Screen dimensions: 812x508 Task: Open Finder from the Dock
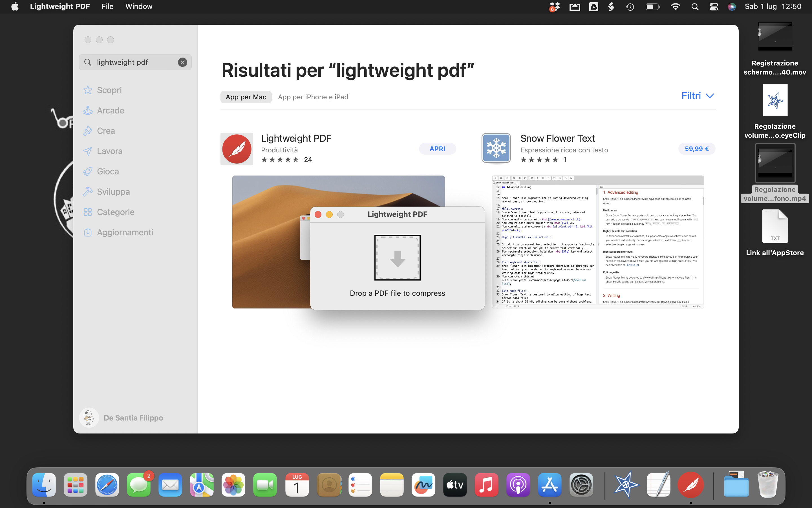pyautogui.click(x=44, y=485)
